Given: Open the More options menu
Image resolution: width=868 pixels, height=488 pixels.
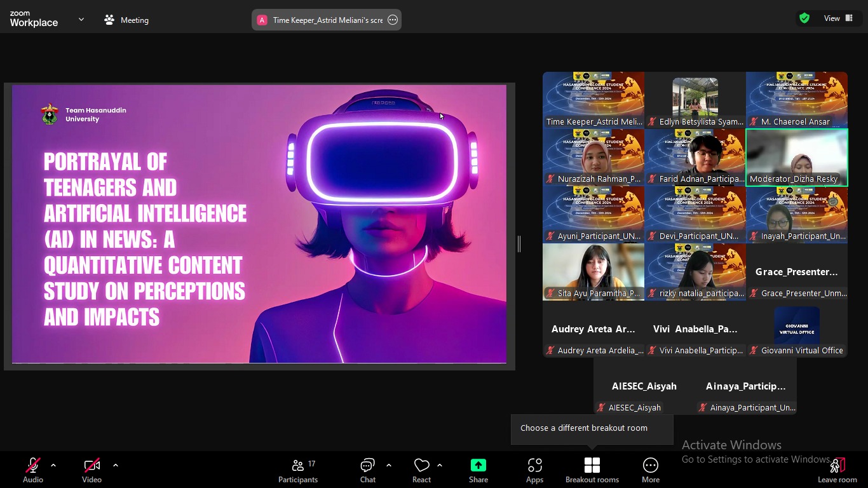Looking at the screenshot, I should point(651,470).
